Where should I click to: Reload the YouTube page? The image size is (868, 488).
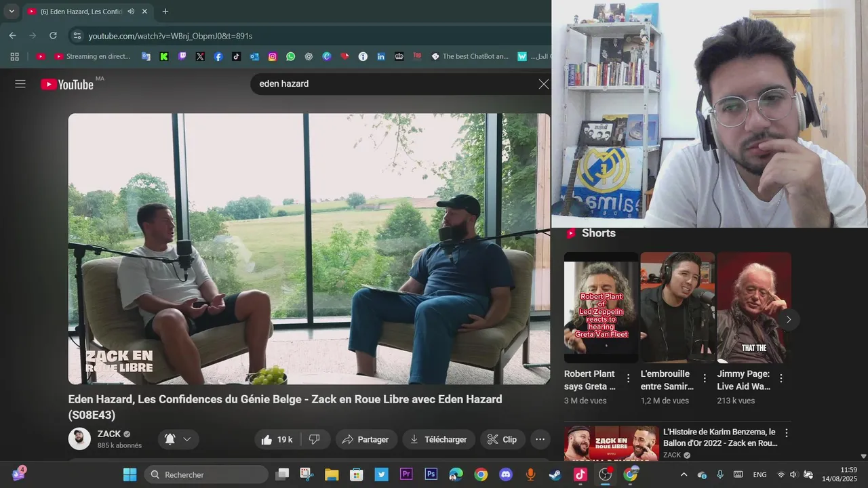[53, 36]
